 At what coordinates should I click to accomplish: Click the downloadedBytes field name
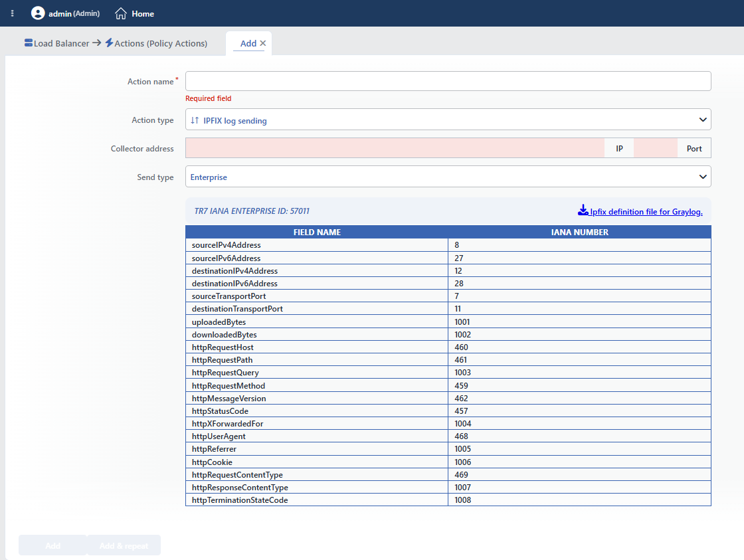(x=224, y=335)
